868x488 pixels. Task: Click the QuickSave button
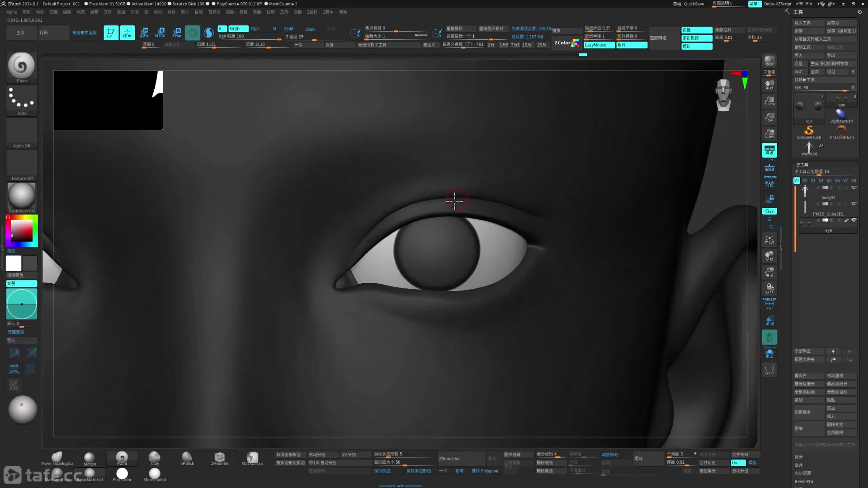pos(694,4)
